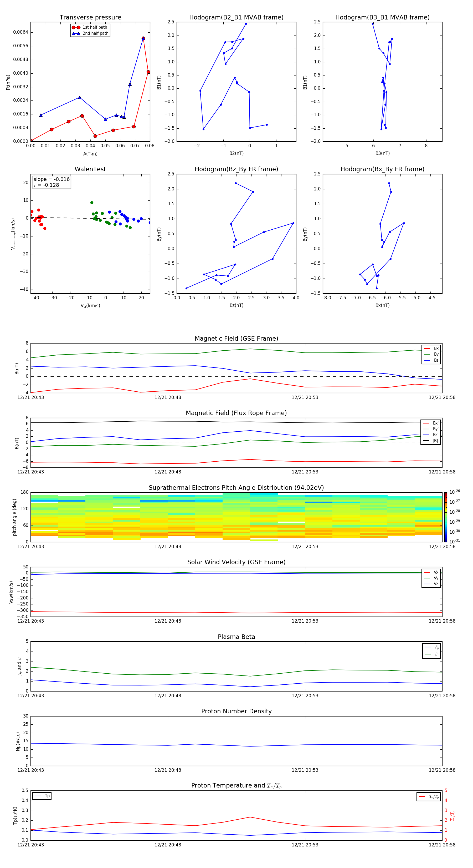473x868 pixels.
Task: Click the 'VA(km/s)' x-axis label
Action: coord(90,306)
